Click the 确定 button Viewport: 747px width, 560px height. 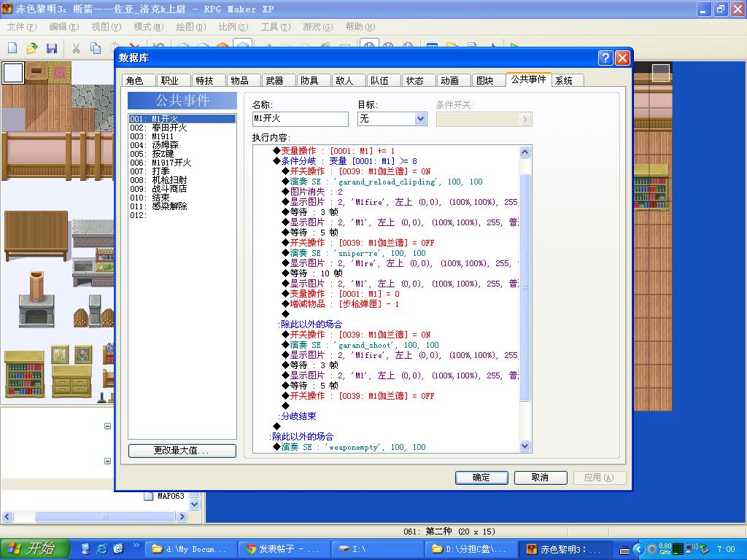click(x=481, y=478)
